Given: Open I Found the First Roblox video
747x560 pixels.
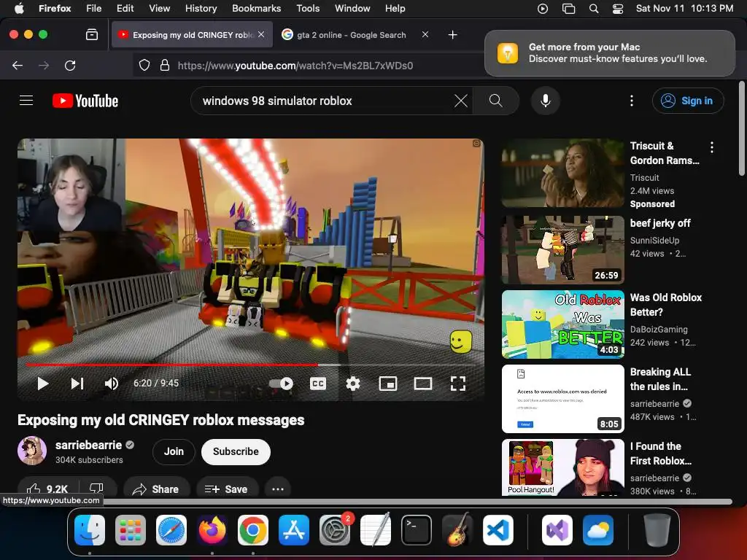Looking at the screenshot, I should click(x=562, y=467).
